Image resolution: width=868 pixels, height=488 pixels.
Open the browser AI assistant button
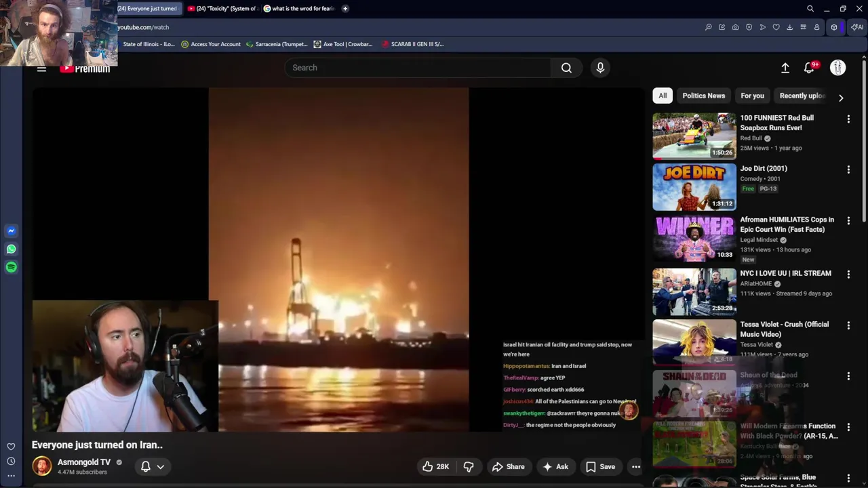tap(857, 27)
